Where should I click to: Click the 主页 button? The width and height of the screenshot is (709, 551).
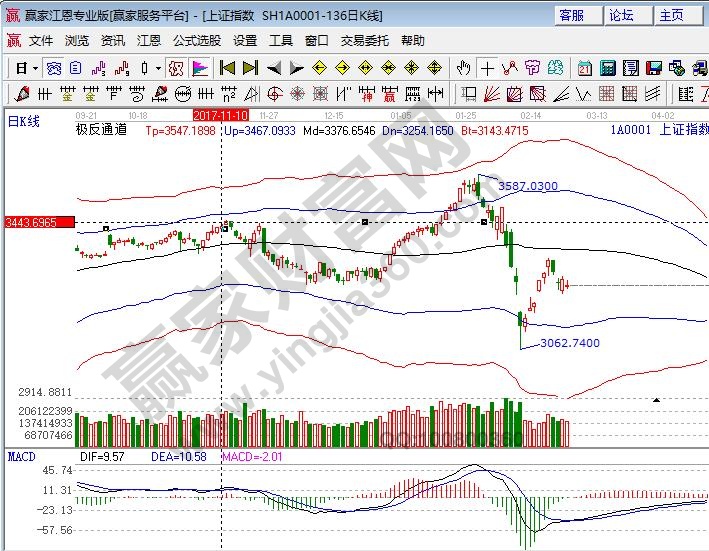(x=670, y=15)
